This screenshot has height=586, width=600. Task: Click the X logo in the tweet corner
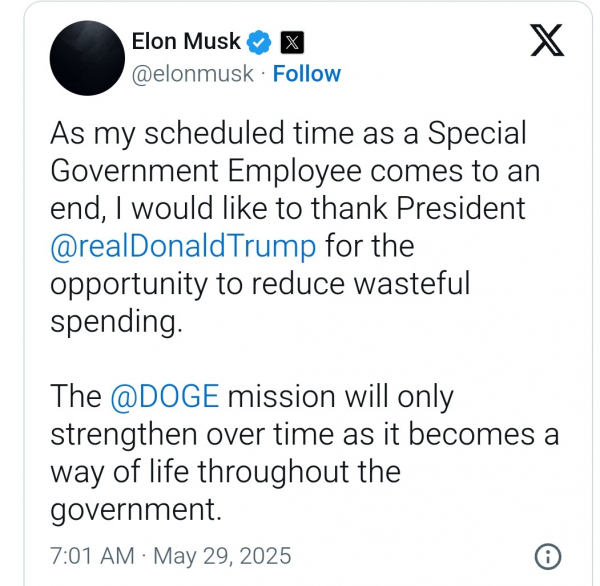click(547, 40)
